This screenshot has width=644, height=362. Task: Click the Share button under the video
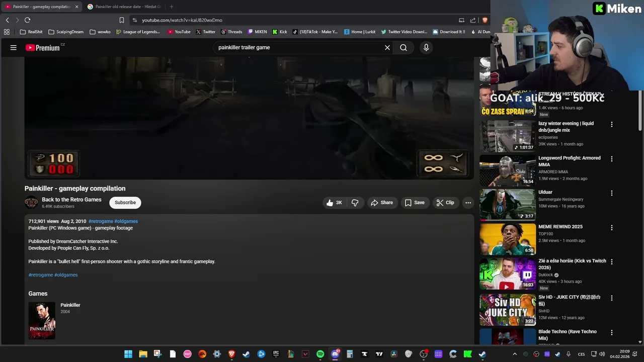point(382,203)
